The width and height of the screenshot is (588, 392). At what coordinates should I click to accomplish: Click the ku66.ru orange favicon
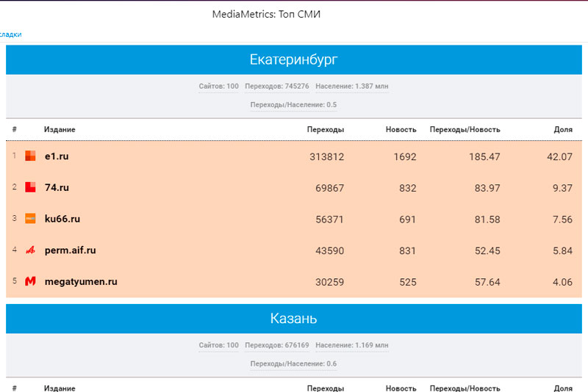[30, 219]
